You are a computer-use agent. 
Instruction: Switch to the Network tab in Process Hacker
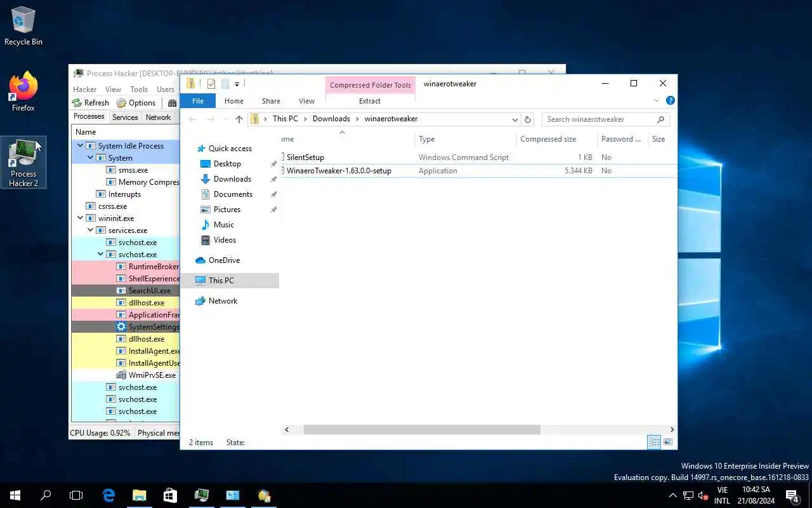pos(158,117)
